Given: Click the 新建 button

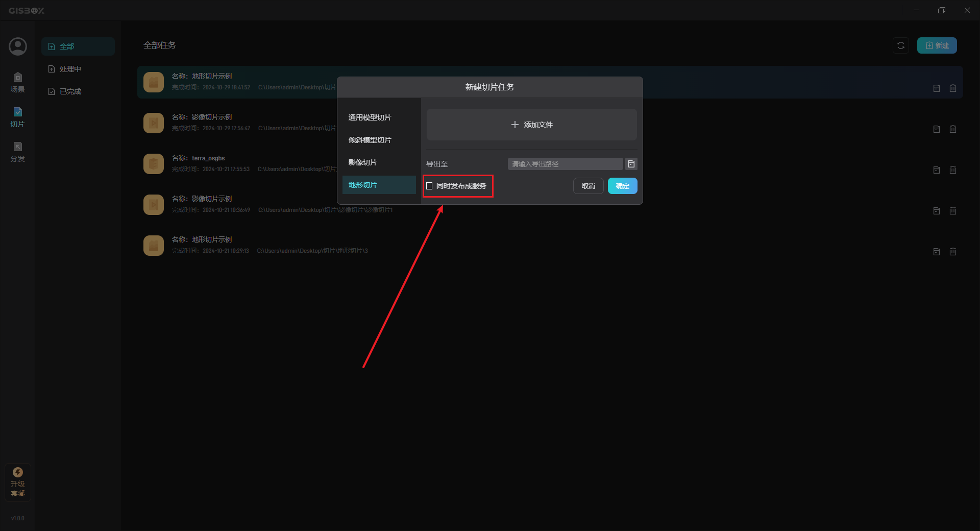Looking at the screenshot, I should pyautogui.click(x=937, y=45).
